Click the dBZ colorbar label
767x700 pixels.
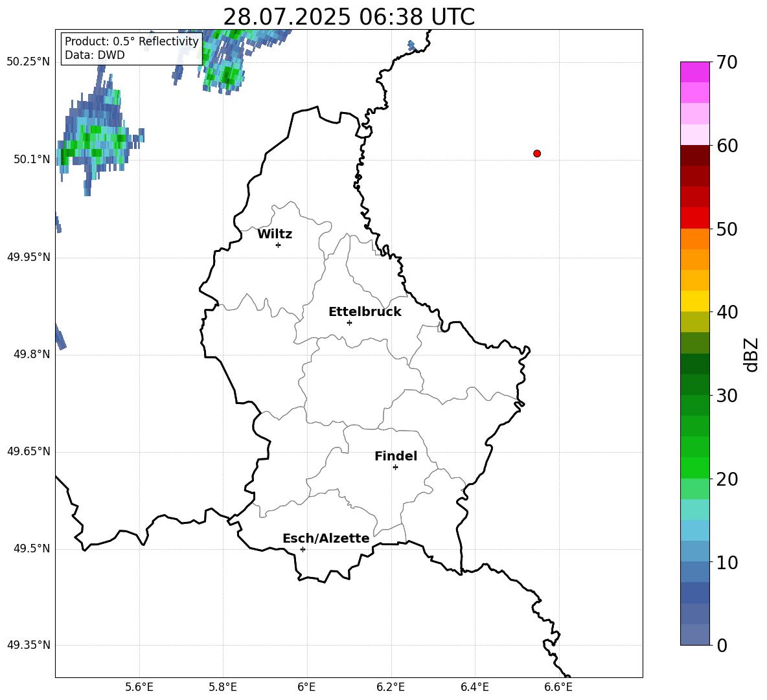[751, 355]
